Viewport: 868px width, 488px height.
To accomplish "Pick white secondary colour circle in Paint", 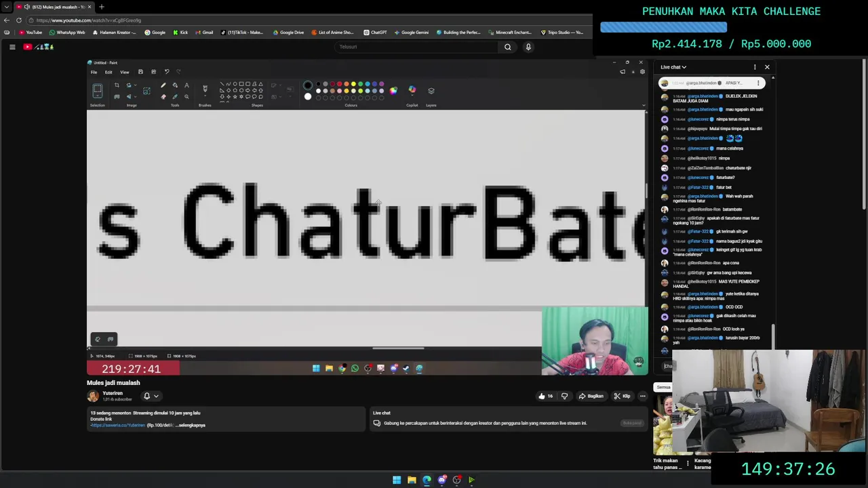I will 308,96.
